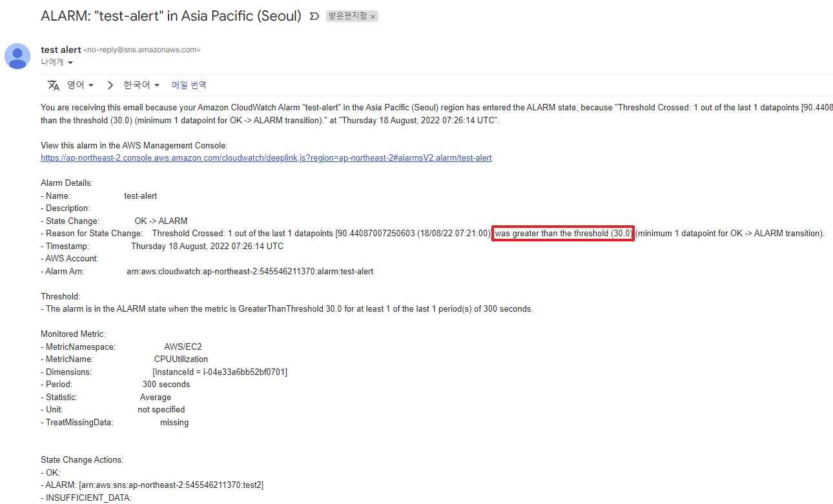Click the no-reply@sns.amazonaws.com sender address
Screen dimensions: 833x504
pos(142,50)
